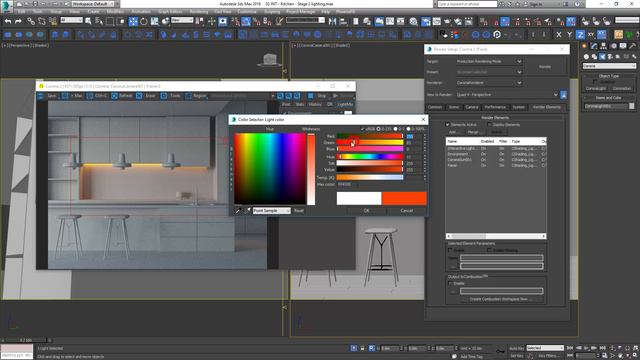The height and width of the screenshot is (360, 640).
Task: Pick color with eyedropper in Color Selector
Action: 239,211
